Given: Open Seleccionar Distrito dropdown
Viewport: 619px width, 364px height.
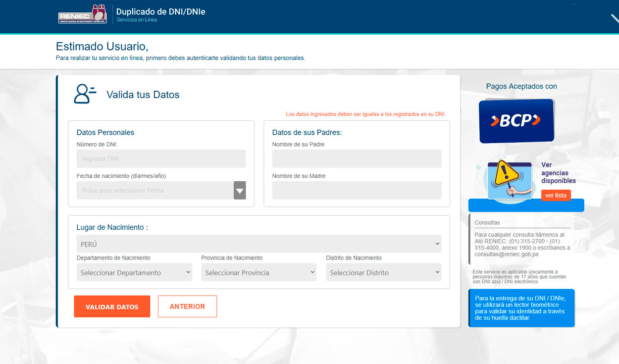Looking at the screenshot, I should coord(383,272).
